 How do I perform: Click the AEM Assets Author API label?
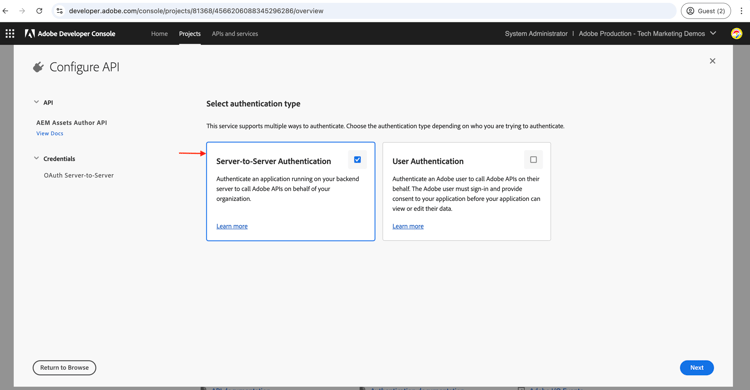pyautogui.click(x=72, y=123)
